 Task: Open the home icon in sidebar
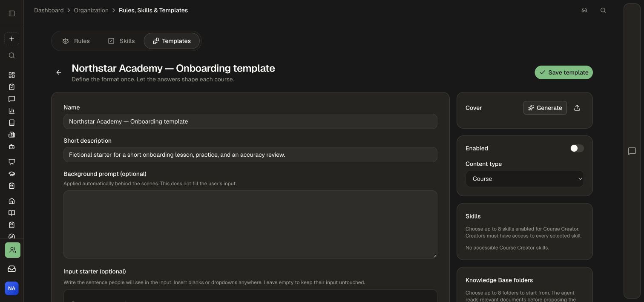[11, 201]
